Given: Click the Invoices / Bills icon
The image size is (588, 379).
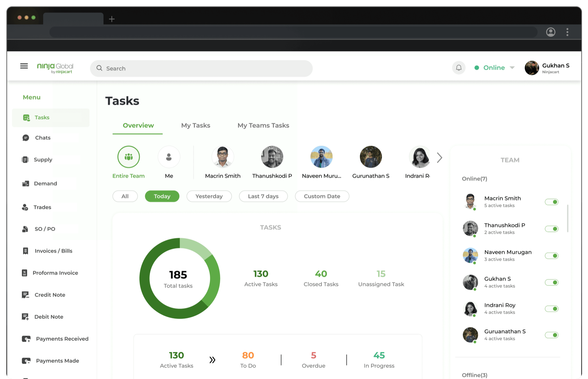Looking at the screenshot, I should 25,251.
